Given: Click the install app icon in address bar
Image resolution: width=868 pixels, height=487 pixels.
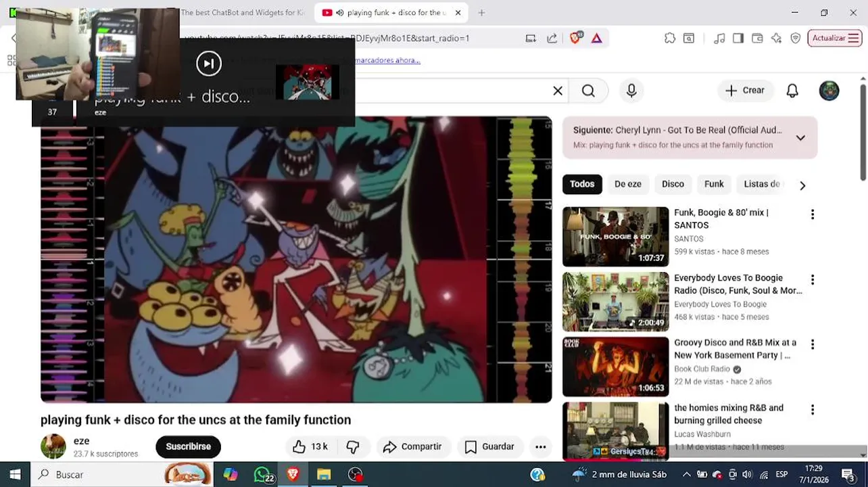Looking at the screenshot, I should tap(531, 38).
